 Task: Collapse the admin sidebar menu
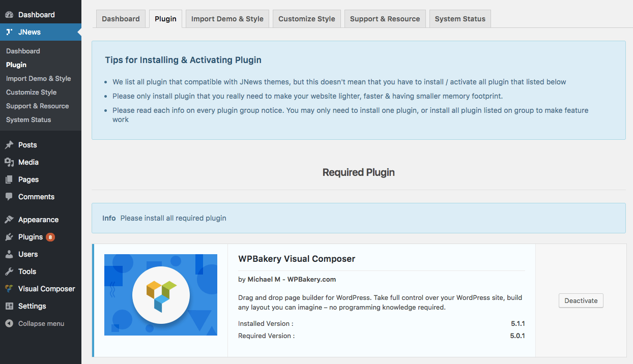click(x=35, y=323)
